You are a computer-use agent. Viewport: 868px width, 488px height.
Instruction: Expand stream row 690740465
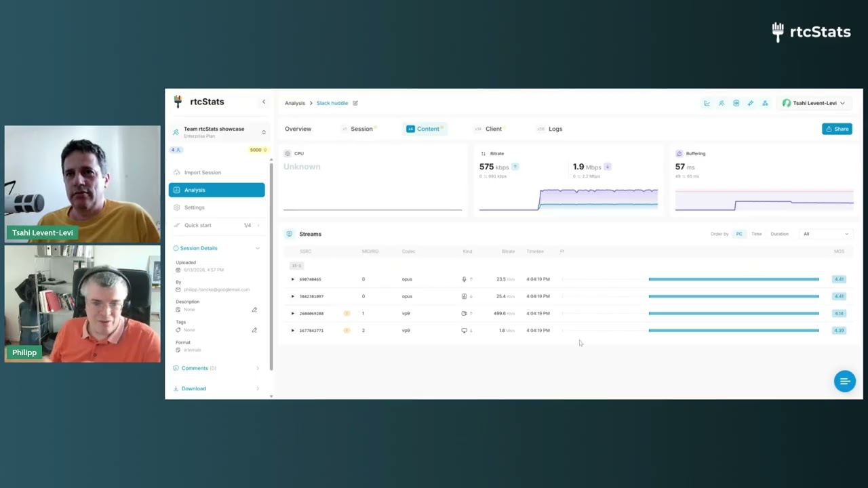pos(293,279)
